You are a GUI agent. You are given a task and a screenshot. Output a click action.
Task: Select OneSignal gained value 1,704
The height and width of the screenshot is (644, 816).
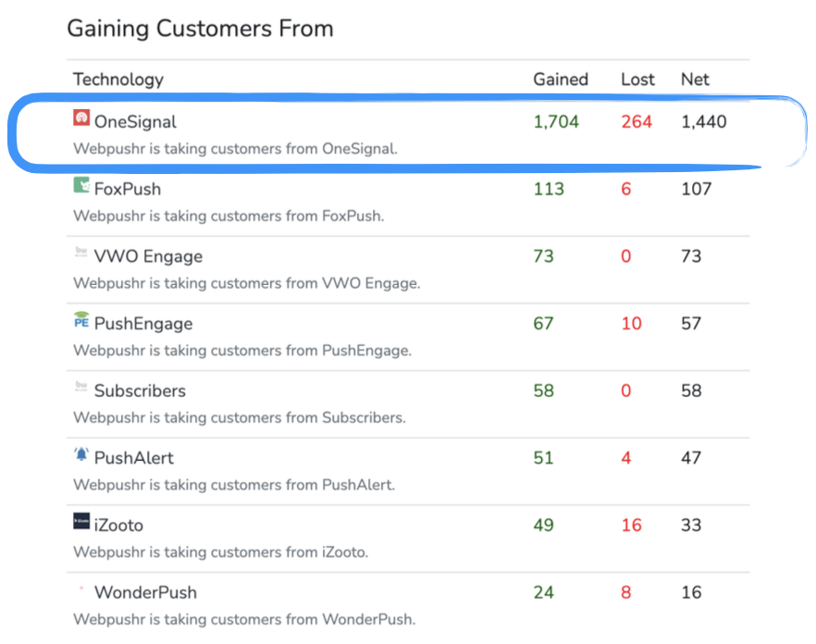tap(556, 122)
